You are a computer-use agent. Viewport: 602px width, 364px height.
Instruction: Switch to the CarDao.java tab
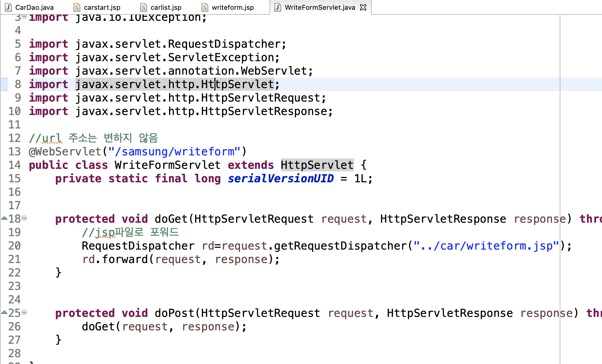(34, 7)
